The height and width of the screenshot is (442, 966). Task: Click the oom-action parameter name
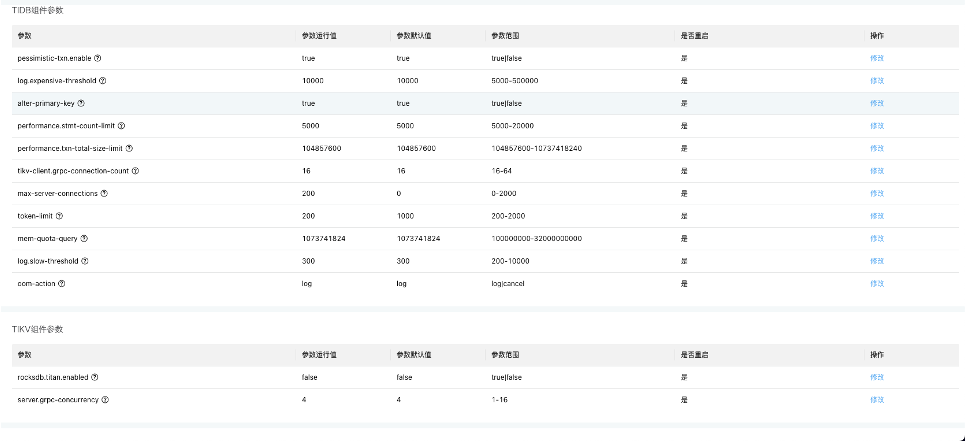click(36, 284)
